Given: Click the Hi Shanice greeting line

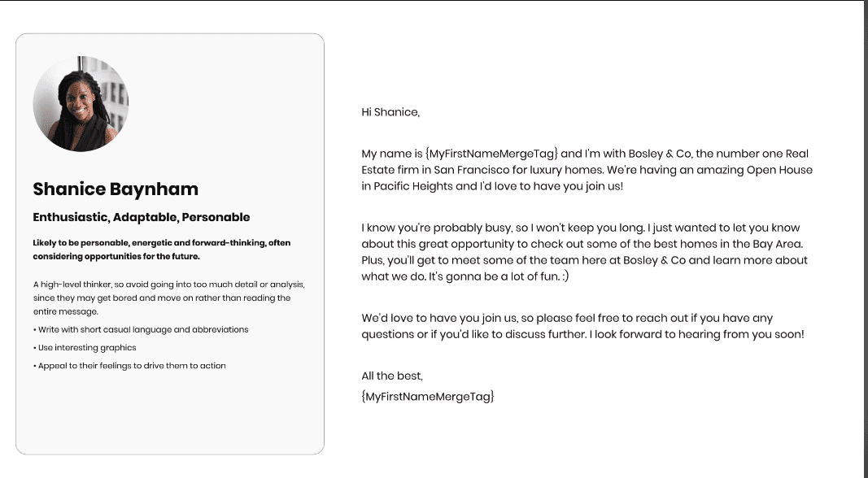Looking at the screenshot, I should [x=390, y=112].
